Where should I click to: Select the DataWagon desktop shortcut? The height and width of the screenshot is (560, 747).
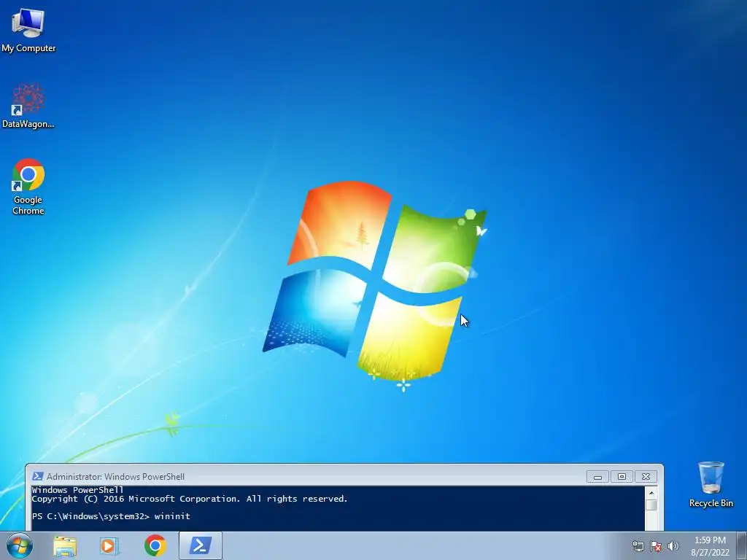point(28,106)
